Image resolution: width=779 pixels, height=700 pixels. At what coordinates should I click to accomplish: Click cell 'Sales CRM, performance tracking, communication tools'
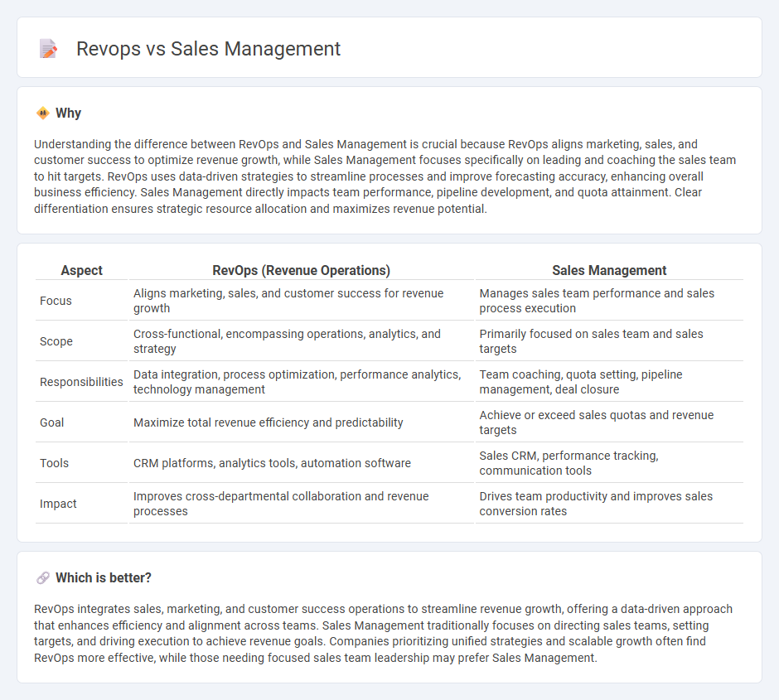[x=609, y=463]
